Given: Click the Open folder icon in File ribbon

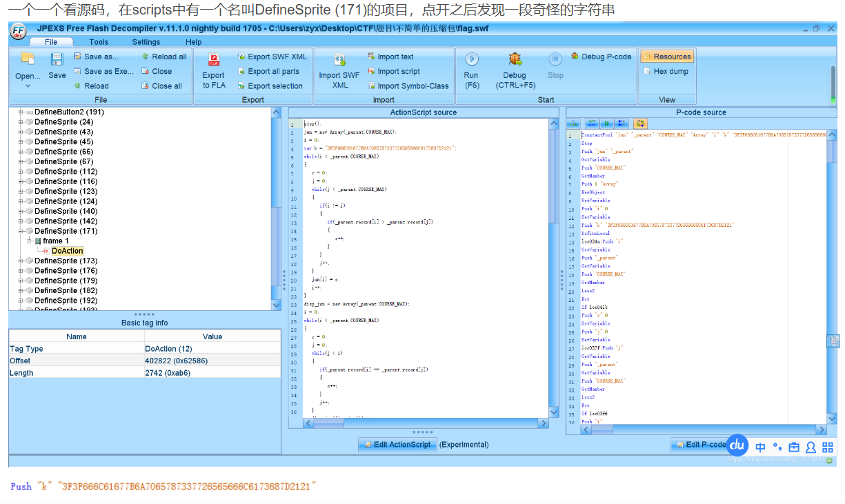Looking at the screenshot, I should 28,58.
